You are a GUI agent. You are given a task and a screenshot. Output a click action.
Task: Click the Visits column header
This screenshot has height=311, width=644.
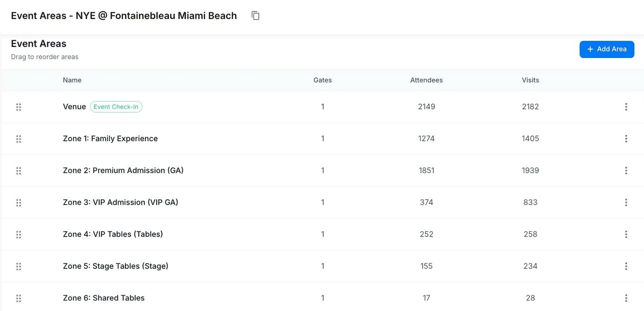coord(530,80)
